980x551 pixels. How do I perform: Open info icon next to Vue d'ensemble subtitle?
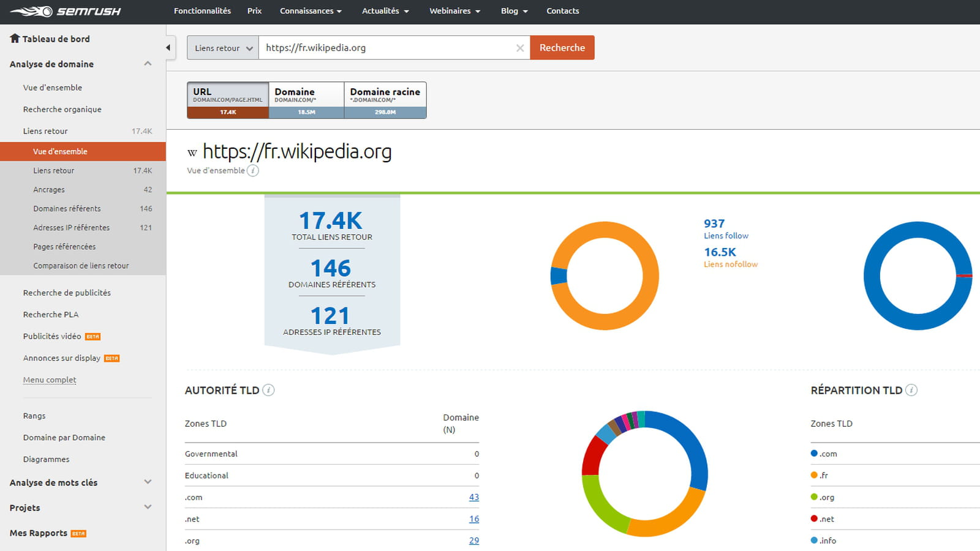coord(253,171)
